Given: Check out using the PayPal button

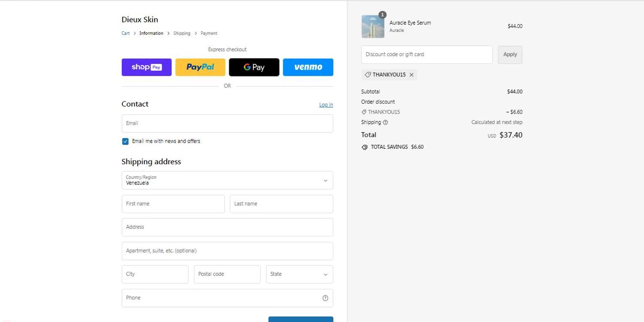Looking at the screenshot, I should [x=200, y=67].
